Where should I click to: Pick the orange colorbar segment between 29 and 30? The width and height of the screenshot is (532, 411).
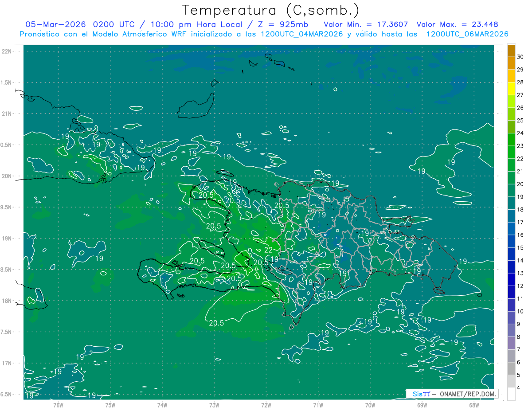pos(511,63)
